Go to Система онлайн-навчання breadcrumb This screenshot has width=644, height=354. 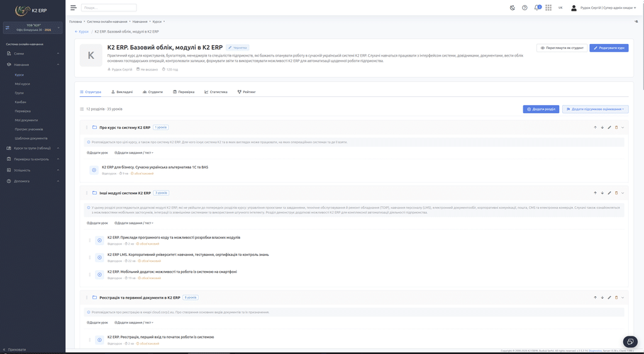pos(107,21)
